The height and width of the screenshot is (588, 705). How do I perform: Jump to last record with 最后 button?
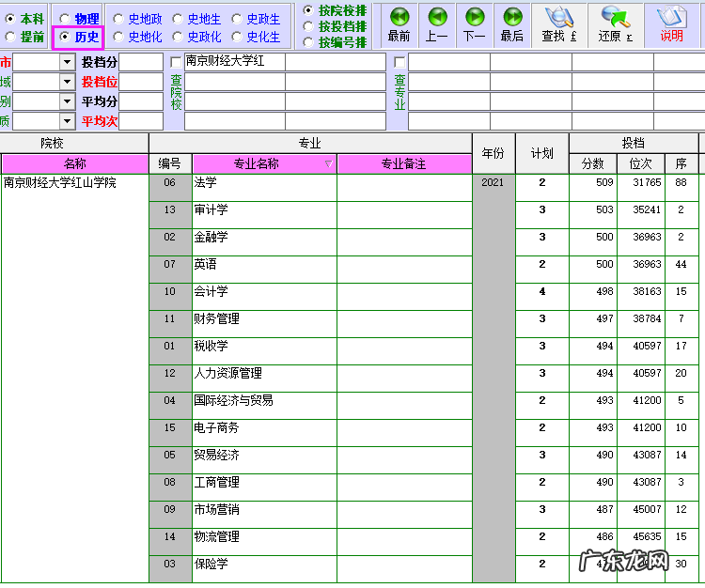[512, 25]
